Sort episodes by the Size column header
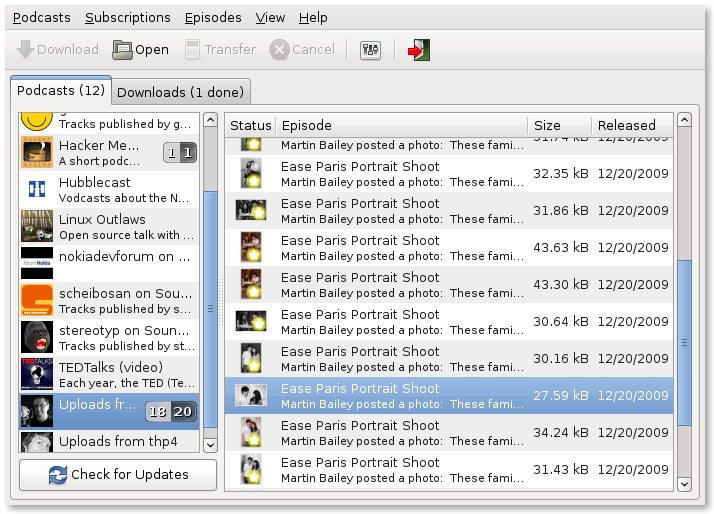The image size is (714, 514). tap(547, 125)
